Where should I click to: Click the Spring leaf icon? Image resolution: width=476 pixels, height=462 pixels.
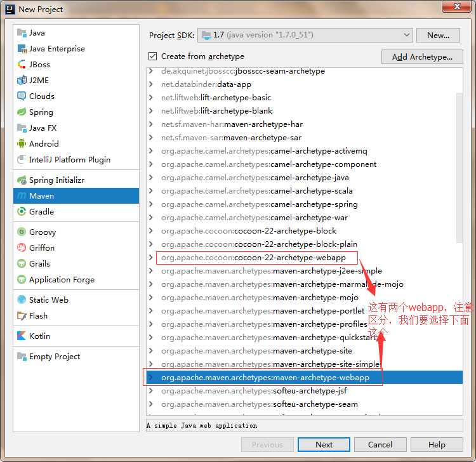pos(22,112)
